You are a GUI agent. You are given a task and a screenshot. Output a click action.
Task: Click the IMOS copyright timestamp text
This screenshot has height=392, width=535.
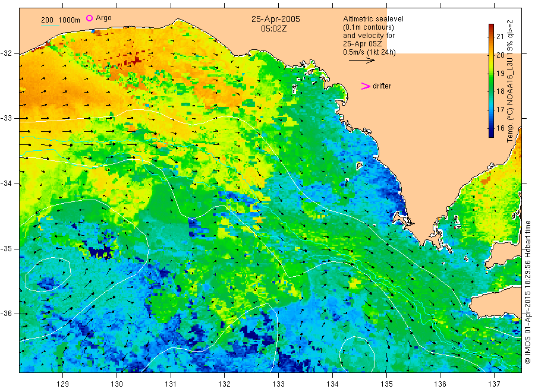tap(528, 292)
